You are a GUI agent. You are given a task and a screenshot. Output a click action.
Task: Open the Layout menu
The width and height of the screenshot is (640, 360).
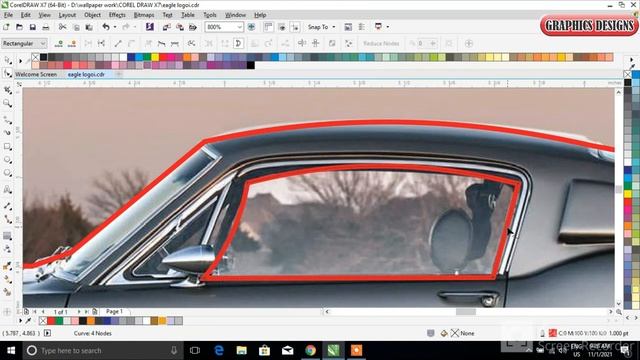(67, 15)
